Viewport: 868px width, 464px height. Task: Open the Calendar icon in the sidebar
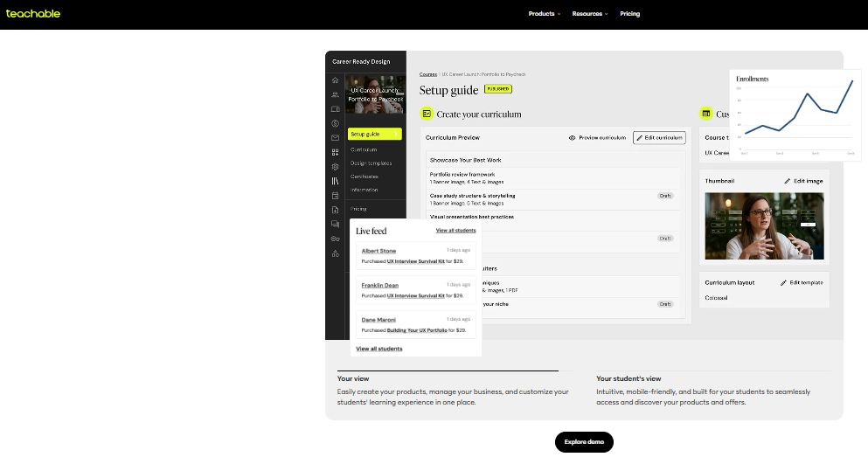(x=335, y=196)
